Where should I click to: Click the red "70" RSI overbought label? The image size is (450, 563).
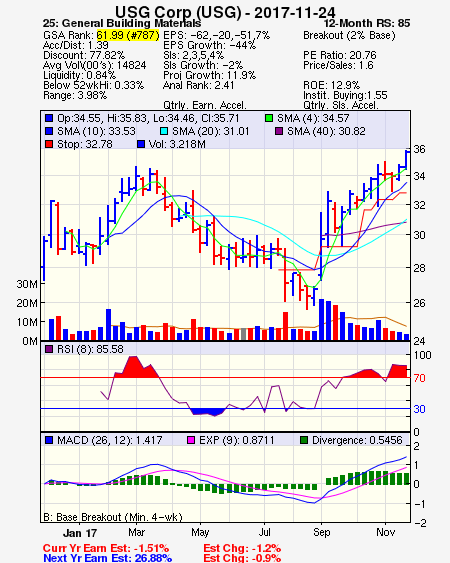point(419,378)
